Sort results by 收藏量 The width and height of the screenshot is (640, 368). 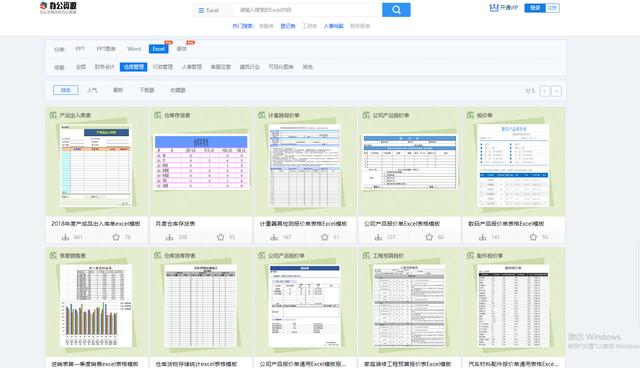178,90
